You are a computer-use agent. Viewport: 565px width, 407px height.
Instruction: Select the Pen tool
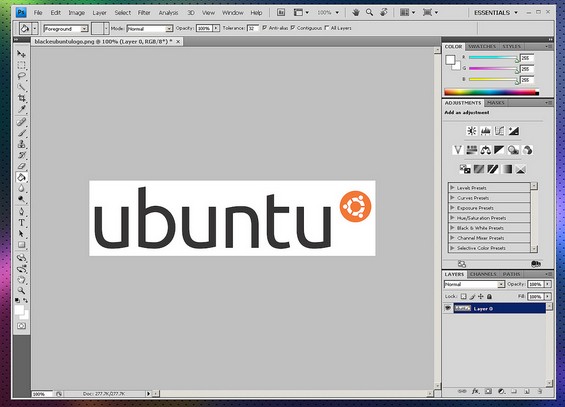[x=21, y=211]
